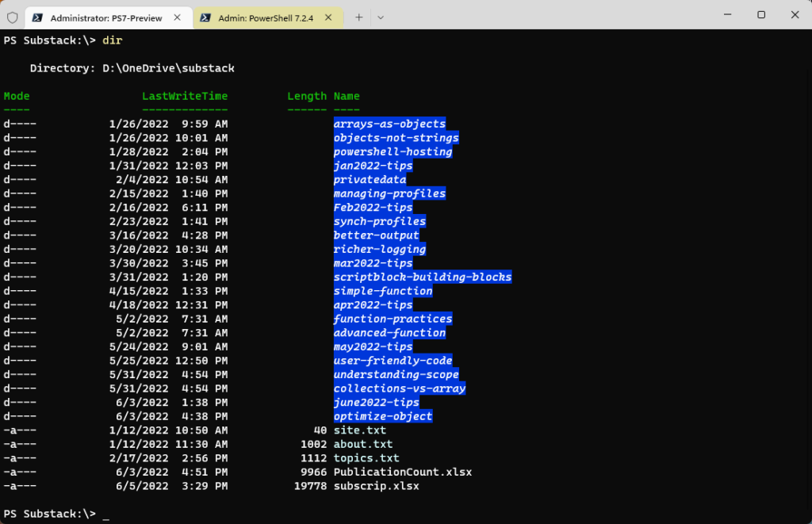The height and width of the screenshot is (524, 812).
Task: Click the command prompt cursor at bottom
Action: [106, 514]
